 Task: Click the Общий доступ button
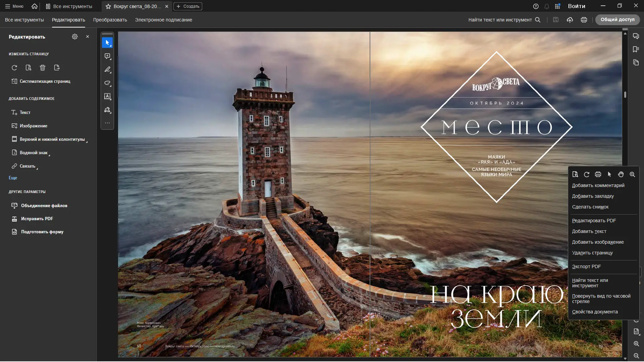point(618,20)
